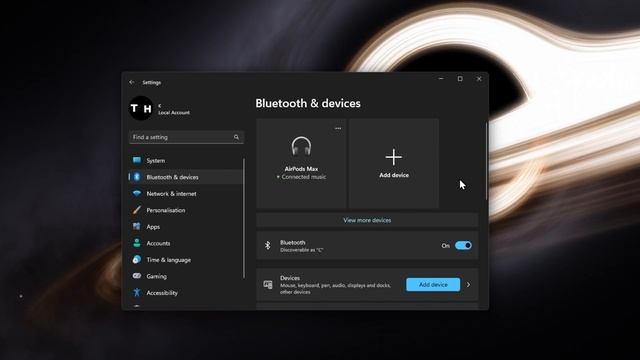Click the Devices row icon
This screenshot has height=360, width=640.
coord(268,284)
